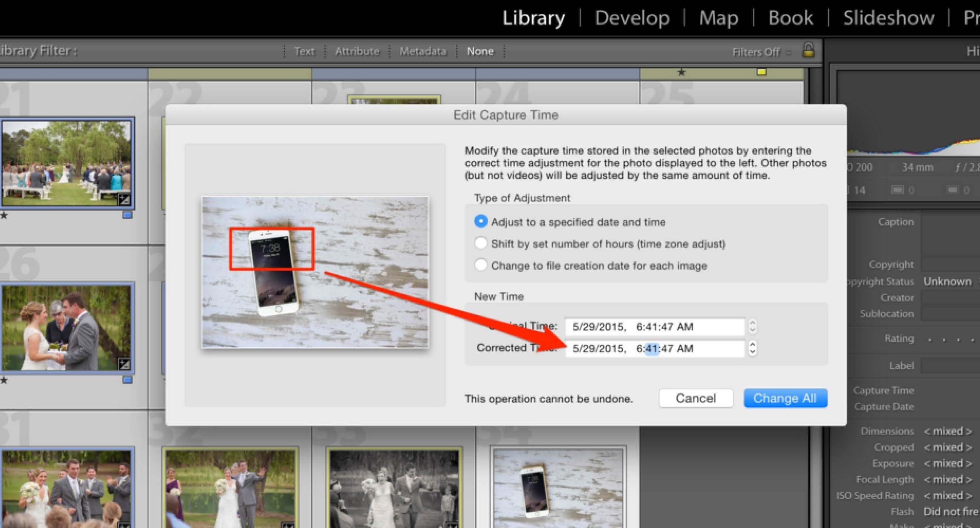Select the None filter option
This screenshot has height=528, width=980.
coord(481,51)
